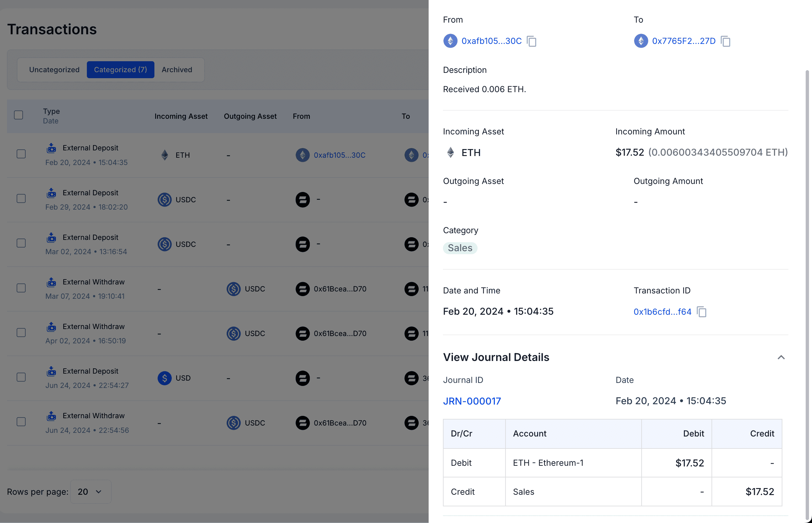Click the USDC icon in Feb 29 row
This screenshot has width=812, height=523.
click(165, 200)
